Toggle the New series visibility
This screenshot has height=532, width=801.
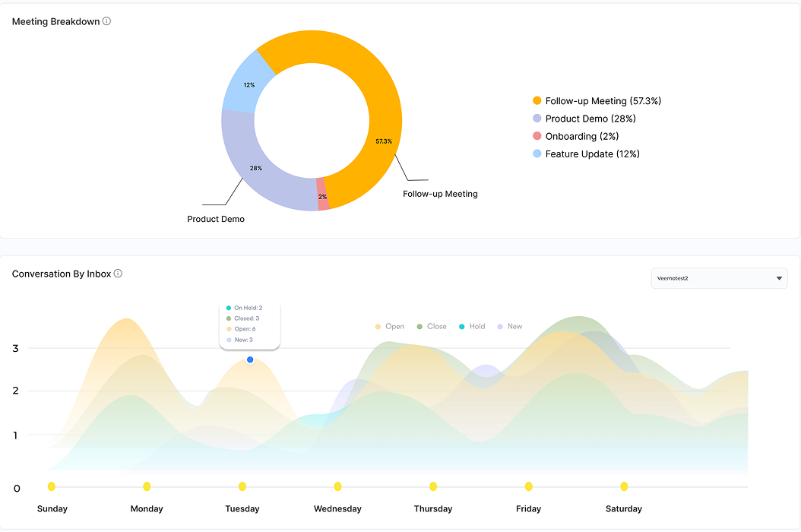502,326
